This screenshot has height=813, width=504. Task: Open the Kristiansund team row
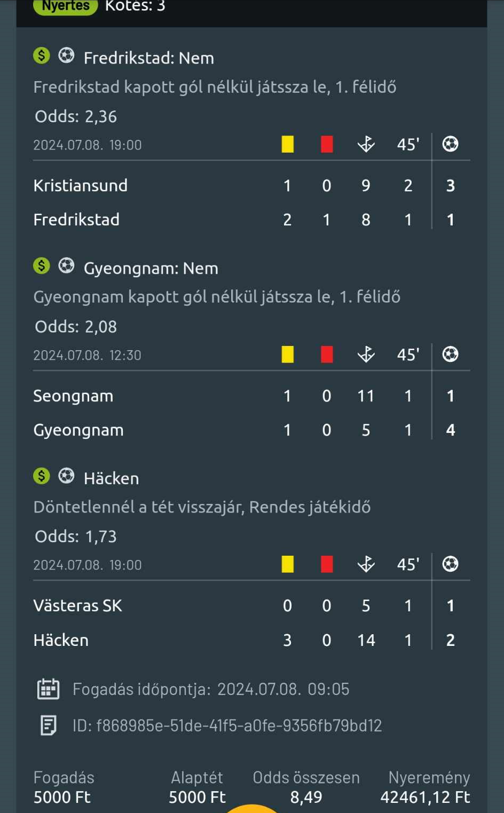[x=251, y=186]
